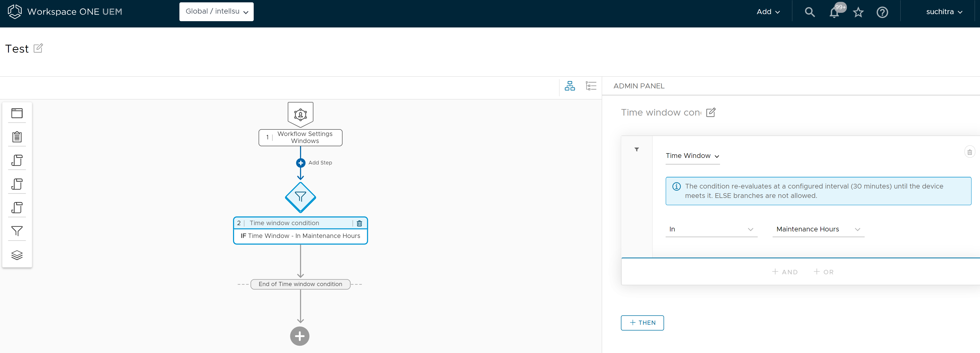980x353 pixels.
Task: Click the info icon in re-evaluation notice
Action: pos(676,186)
